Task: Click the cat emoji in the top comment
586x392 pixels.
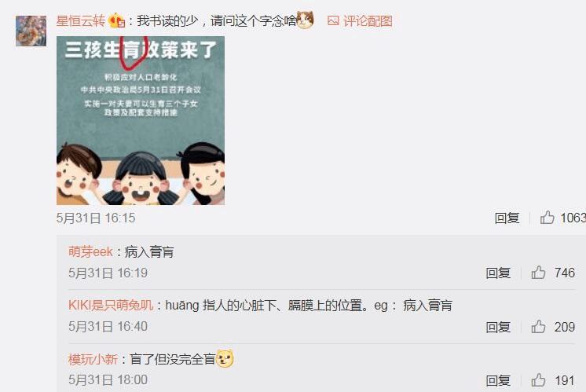Action: pos(305,20)
